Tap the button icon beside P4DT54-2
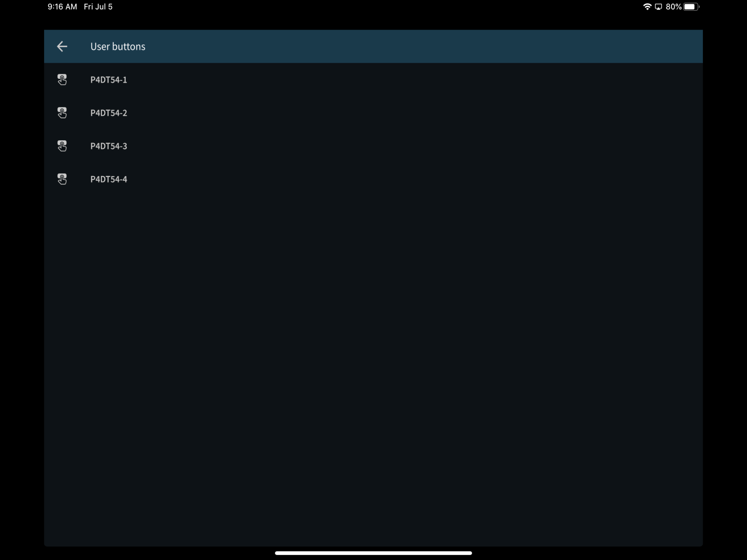Image resolution: width=747 pixels, height=560 pixels. [62, 113]
